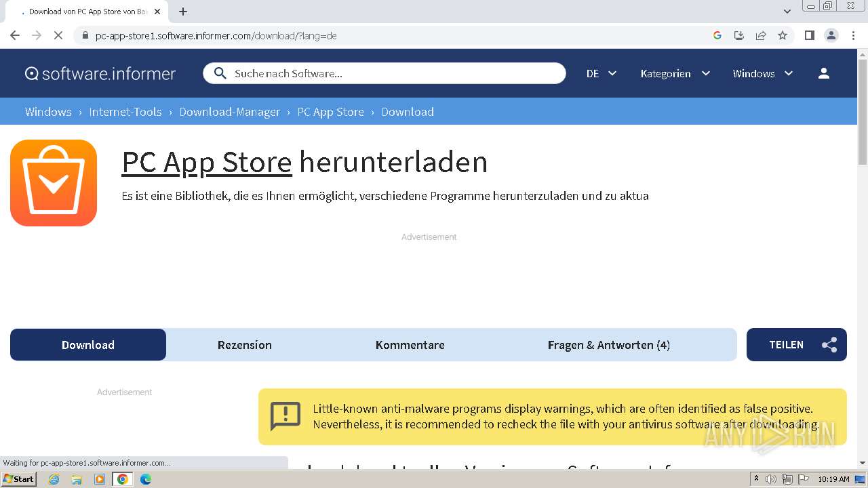Viewport: 868px width, 488px height.
Task: Go to PC App Store breadcrumb
Action: point(330,112)
